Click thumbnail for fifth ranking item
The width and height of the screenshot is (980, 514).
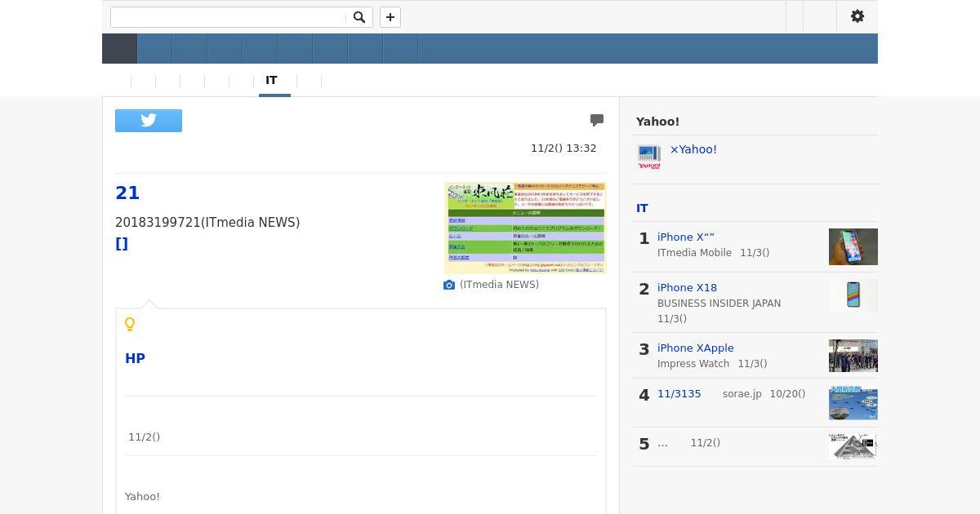(853, 447)
